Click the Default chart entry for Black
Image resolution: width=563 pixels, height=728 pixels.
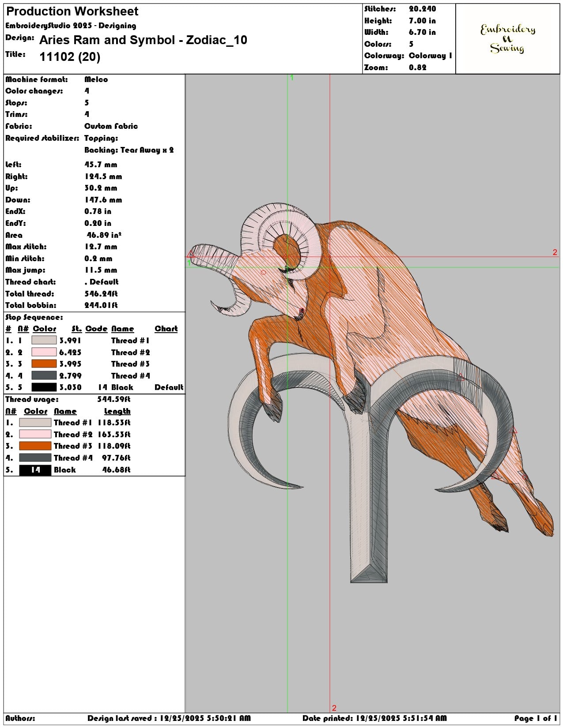(169, 387)
